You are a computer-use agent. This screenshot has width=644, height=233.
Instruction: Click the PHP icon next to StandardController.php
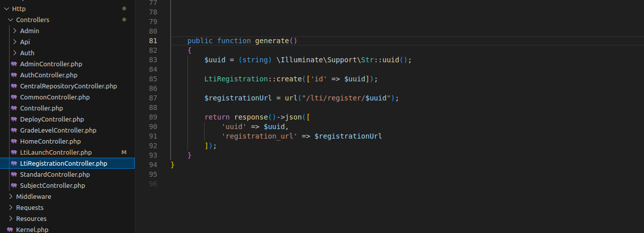point(14,175)
